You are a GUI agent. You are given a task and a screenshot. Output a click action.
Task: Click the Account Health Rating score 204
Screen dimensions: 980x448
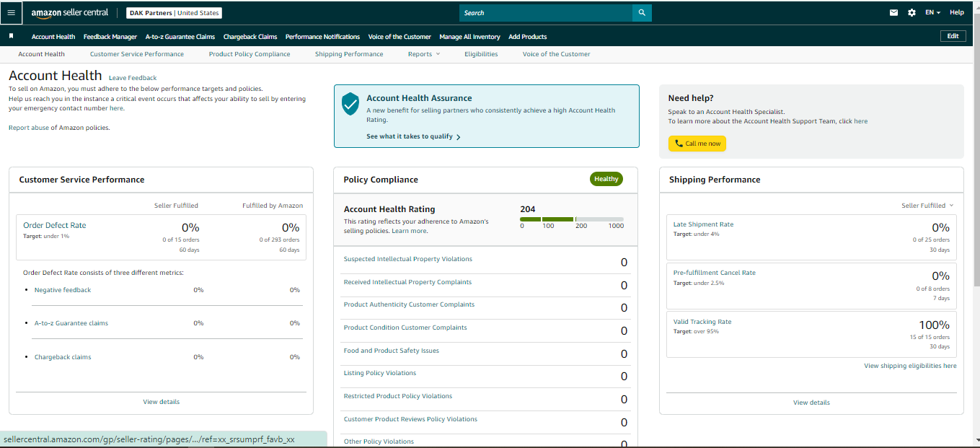click(x=528, y=209)
